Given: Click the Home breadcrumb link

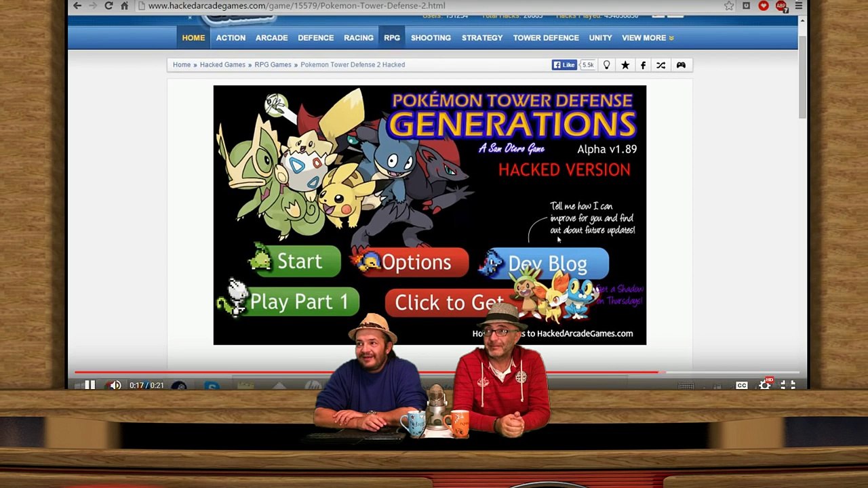Looking at the screenshot, I should [182, 65].
